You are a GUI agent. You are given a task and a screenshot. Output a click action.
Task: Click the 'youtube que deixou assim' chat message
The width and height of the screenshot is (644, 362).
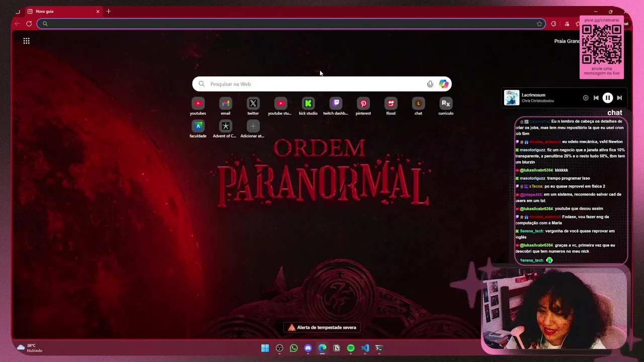(559, 209)
